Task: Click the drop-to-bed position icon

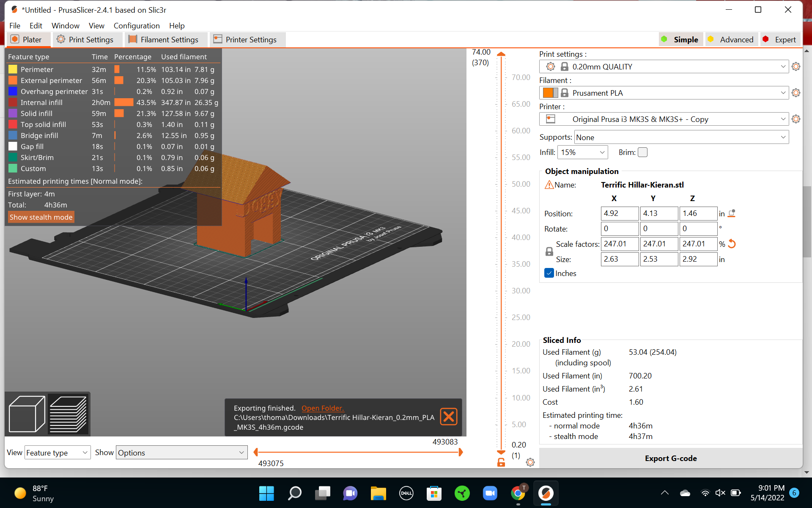Action: pos(732,213)
